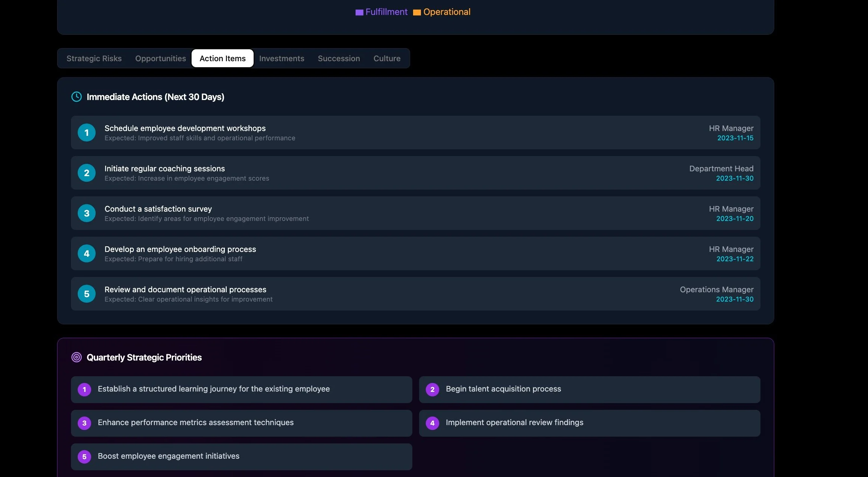868x477 pixels.
Task: Click purple badge 2 for talent acquisition
Action: click(433, 390)
